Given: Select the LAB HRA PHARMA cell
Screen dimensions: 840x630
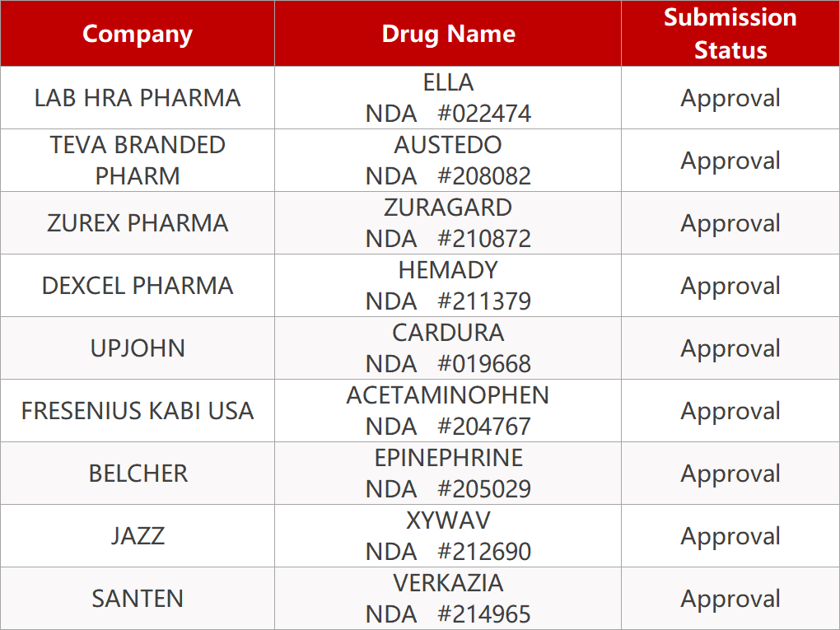Looking at the screenshot, I should [x=138, y=98].
